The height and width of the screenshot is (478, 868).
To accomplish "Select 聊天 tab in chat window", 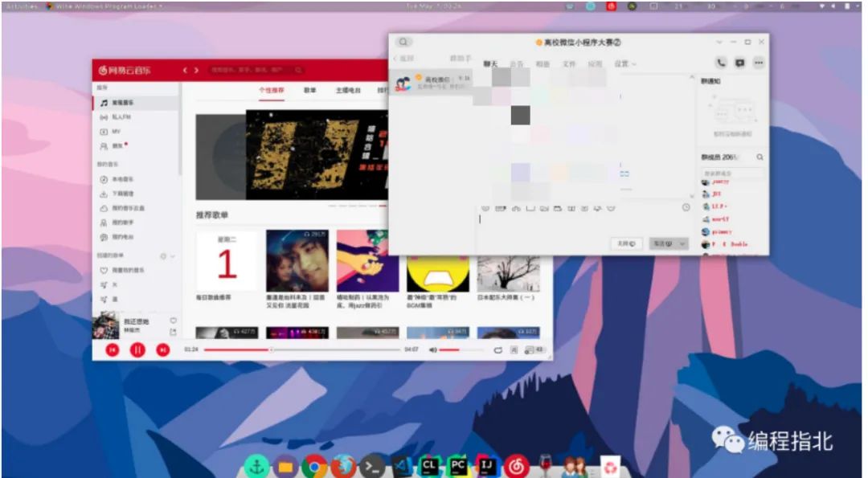I will tap(490, 64).
